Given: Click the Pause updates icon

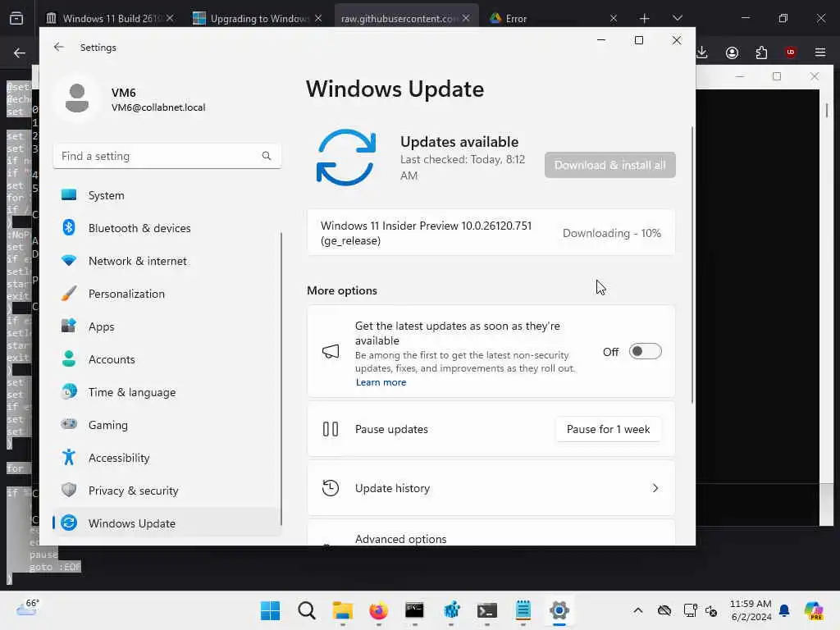Looking at the screenshot, I should [x=331, y=429].
